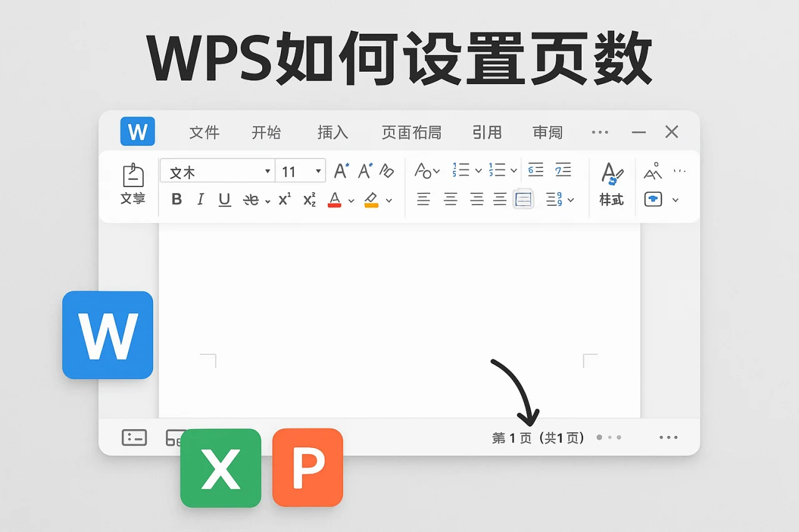
Task: Insert superscript formatting
Action: [283, 199]
